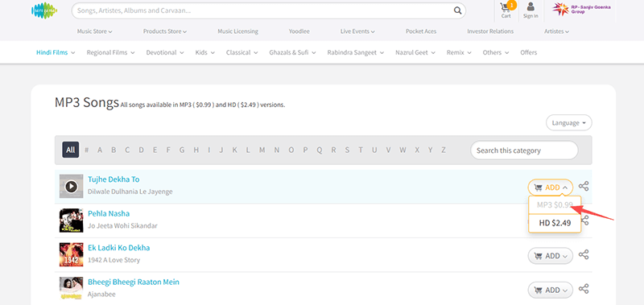Filter songs by letter M

262,150
